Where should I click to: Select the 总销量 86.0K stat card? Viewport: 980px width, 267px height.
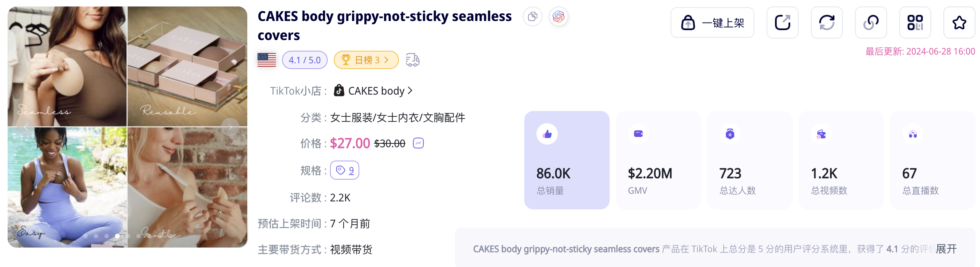point(567,160)
